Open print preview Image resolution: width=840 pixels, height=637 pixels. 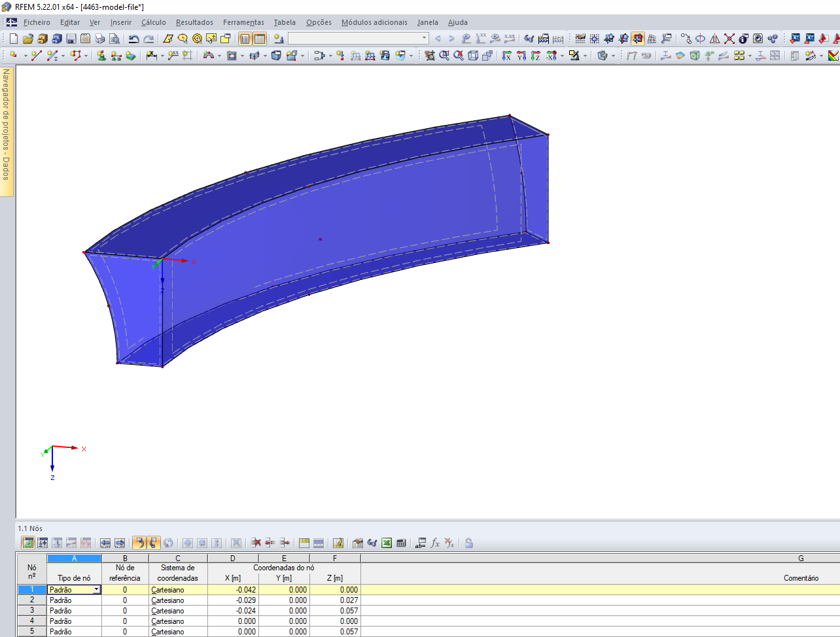[x=114, y=39]
